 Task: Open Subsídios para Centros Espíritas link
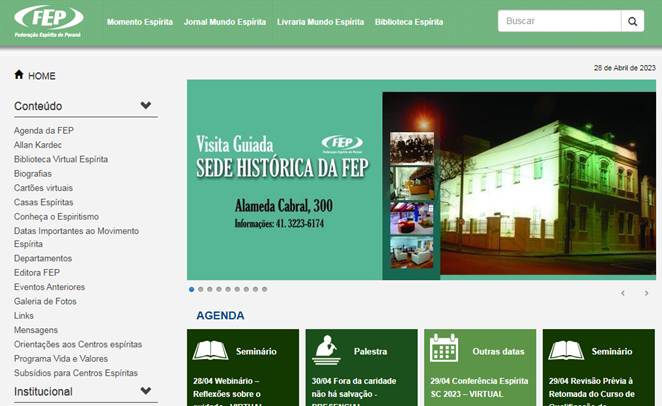(x=76, y=373)
